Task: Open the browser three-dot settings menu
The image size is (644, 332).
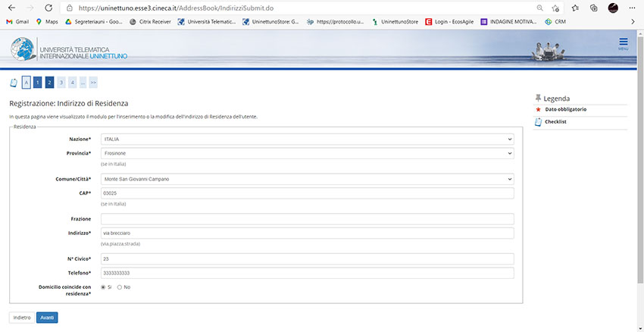Action: click(x=633, y=8)
